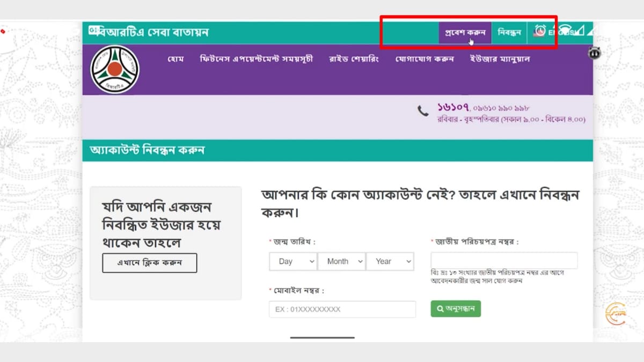Click the মোবাইল নম্বর input field
Screen dimensions: 644x362
coord(342,309)
